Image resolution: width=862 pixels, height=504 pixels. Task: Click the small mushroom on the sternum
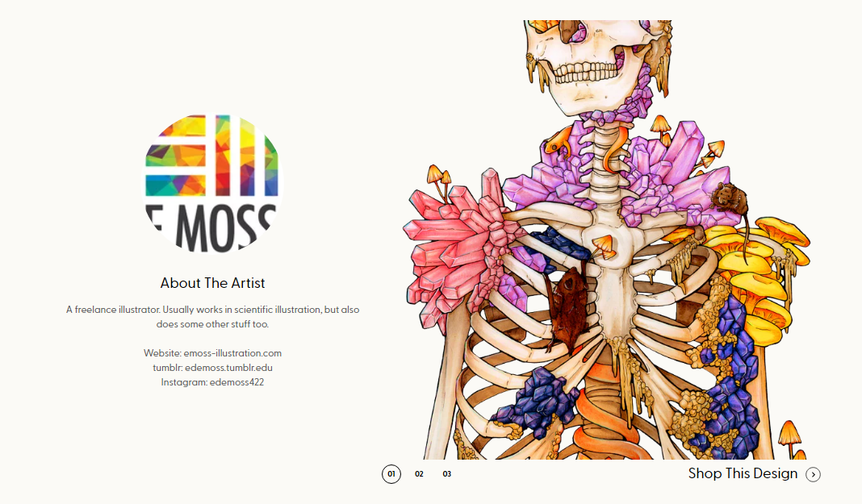click(x=604, y=245)
